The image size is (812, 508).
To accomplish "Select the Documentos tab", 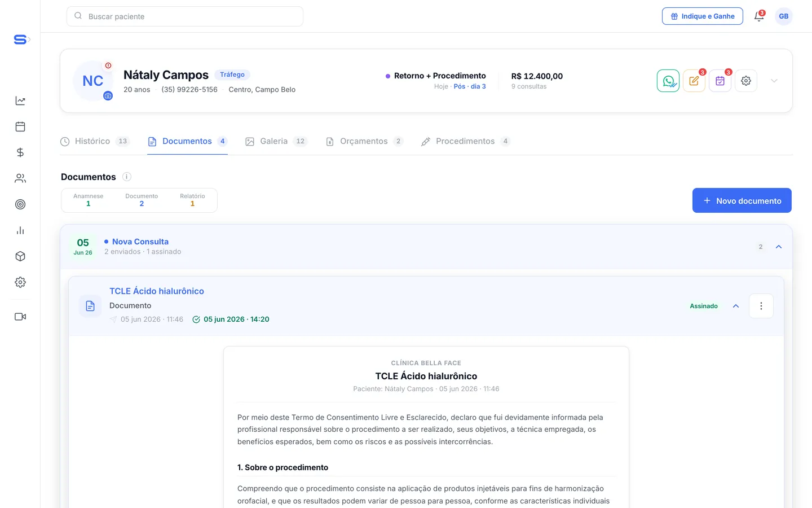I will point(187,141).
